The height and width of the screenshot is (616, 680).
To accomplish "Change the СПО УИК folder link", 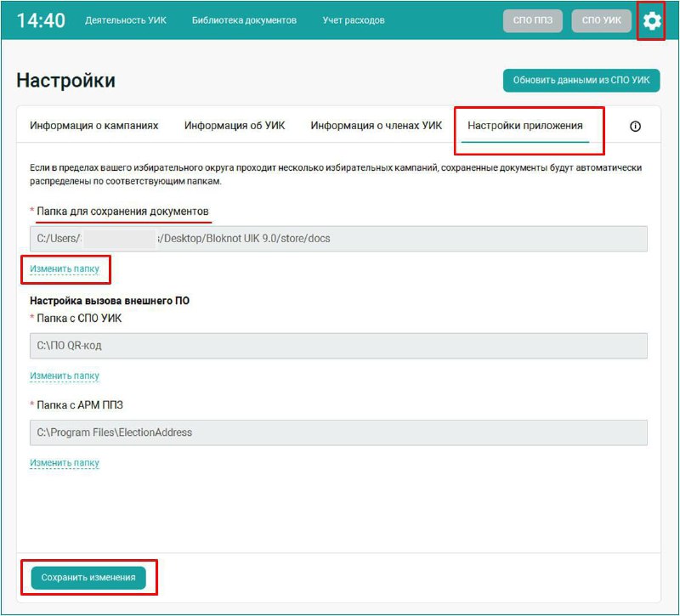I will 65,376.
